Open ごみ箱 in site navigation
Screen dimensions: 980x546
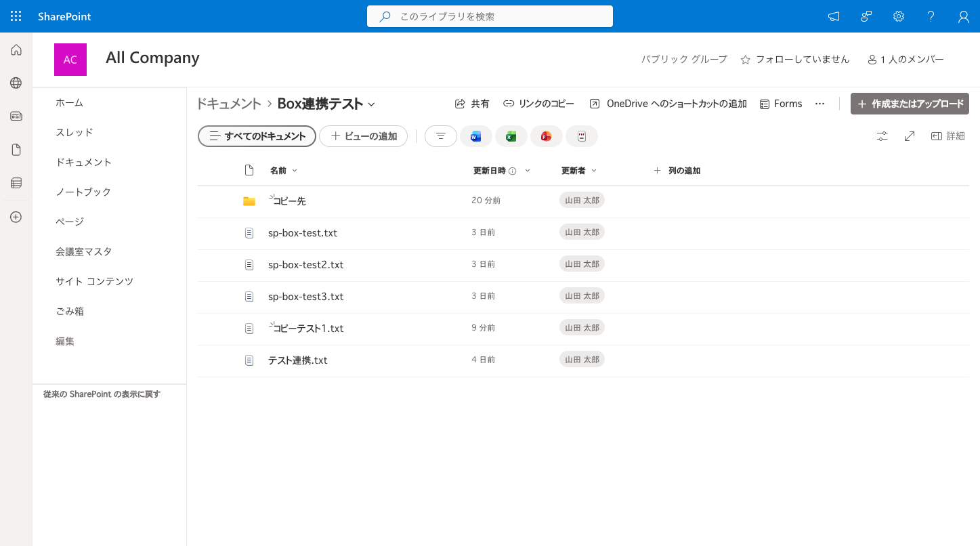(70, 311)
